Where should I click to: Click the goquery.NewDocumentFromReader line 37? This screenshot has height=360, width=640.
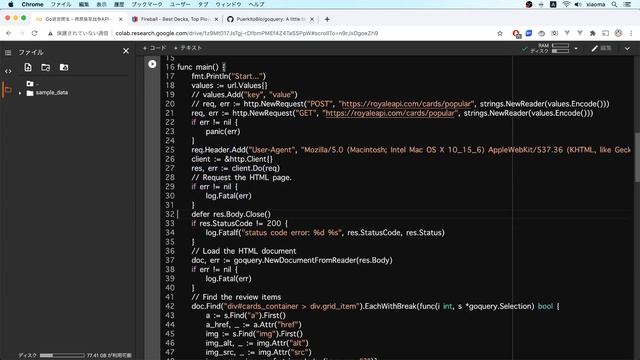click(292, 260)
